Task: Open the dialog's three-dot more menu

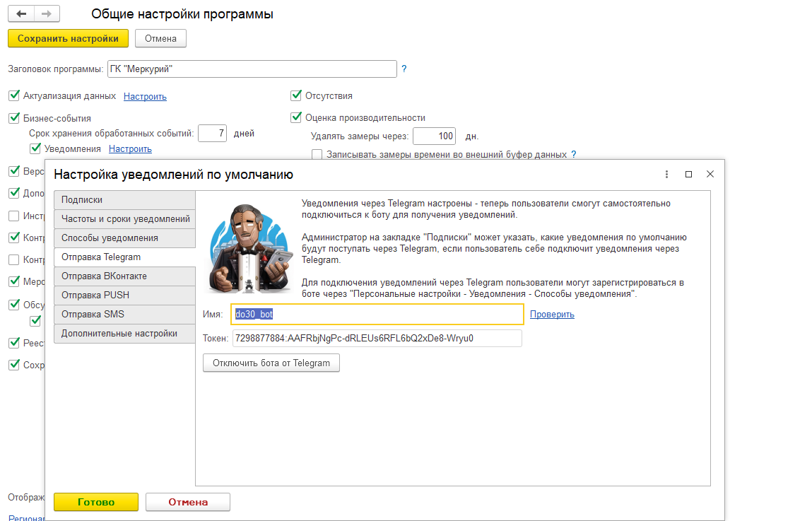Action: click(x=666, y=175)
